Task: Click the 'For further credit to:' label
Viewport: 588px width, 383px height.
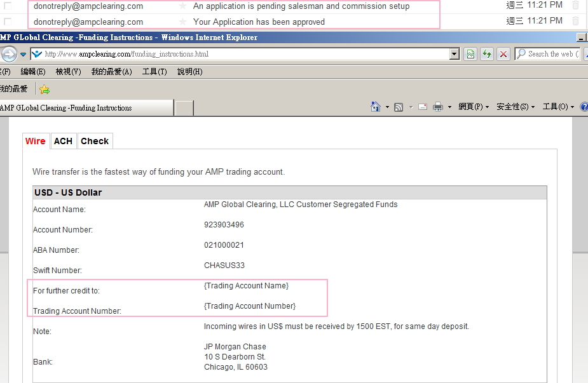Action: tap(66, 291)
